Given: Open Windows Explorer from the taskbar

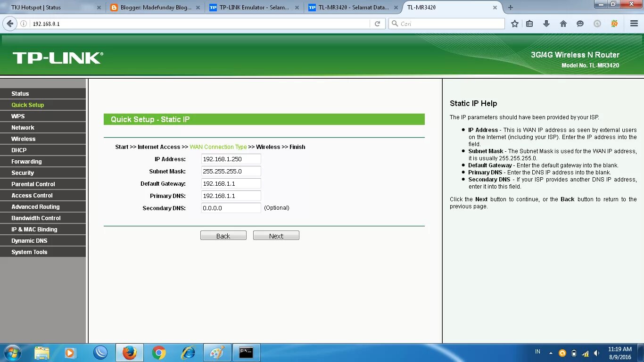Looking at the screenshot, I should 42,353.
